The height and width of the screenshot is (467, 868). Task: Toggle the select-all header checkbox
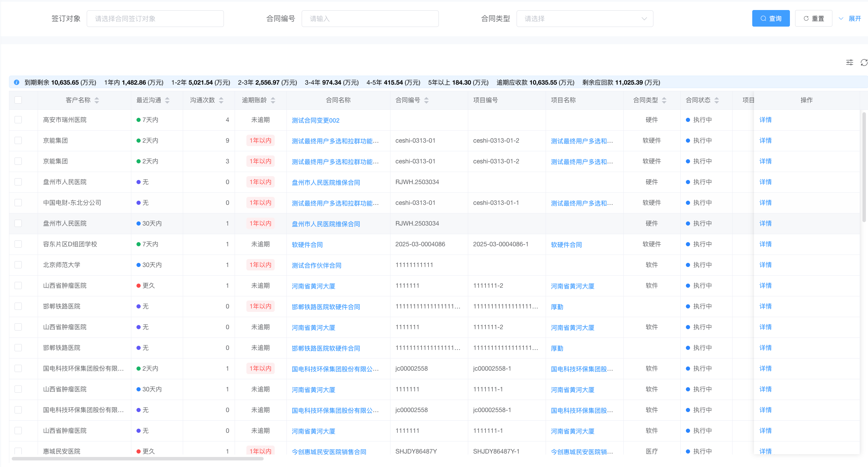tap(18, 100)
